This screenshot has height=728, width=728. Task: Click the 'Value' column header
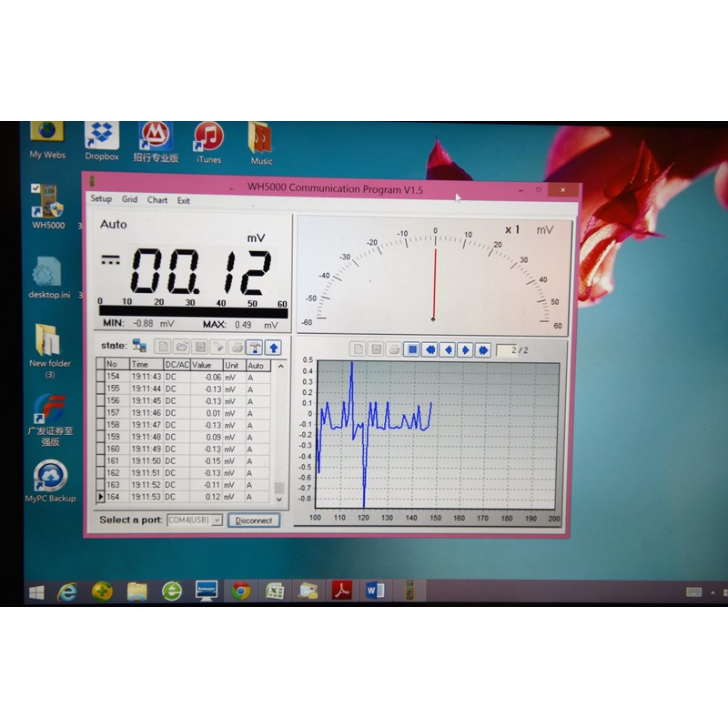(x=207, y=365)
